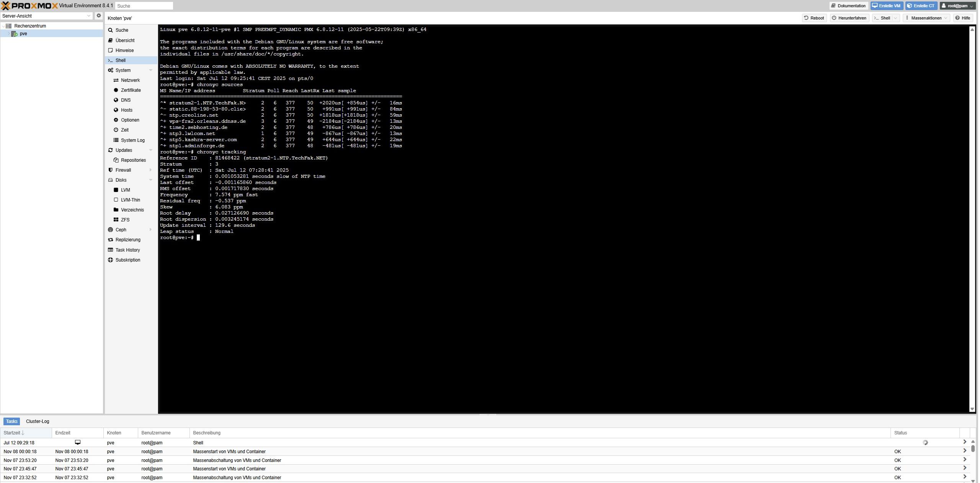980x483 pixels.
Task: Open the Repositories page under Updates
Action: tap(133, 160)
